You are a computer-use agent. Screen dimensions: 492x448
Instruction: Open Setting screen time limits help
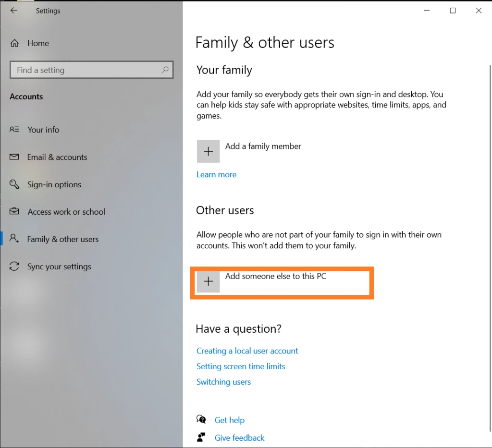click(241, 366)
